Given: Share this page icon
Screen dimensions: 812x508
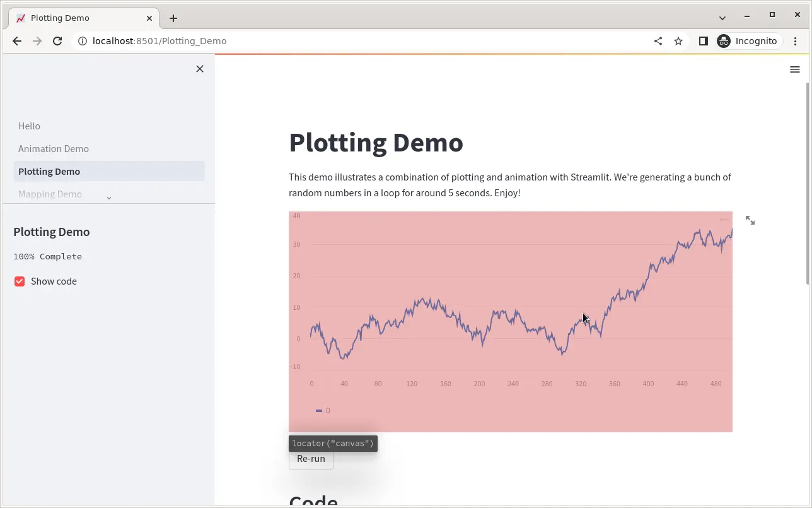Looking at the screenshot, I should pos(658,41).
